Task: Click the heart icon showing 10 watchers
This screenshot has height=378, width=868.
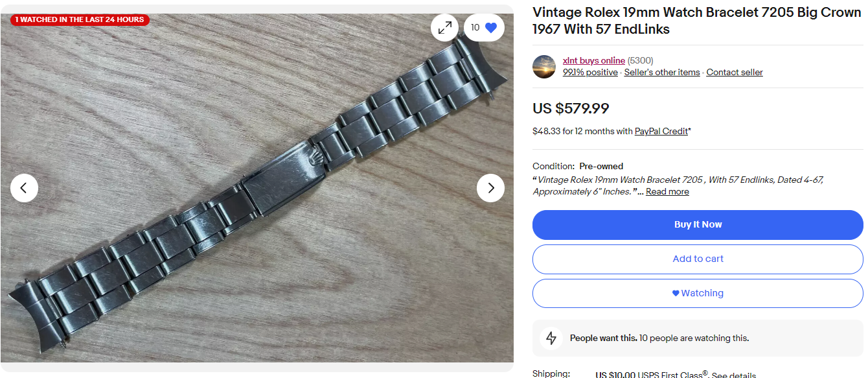Action: tap(485, 28)
